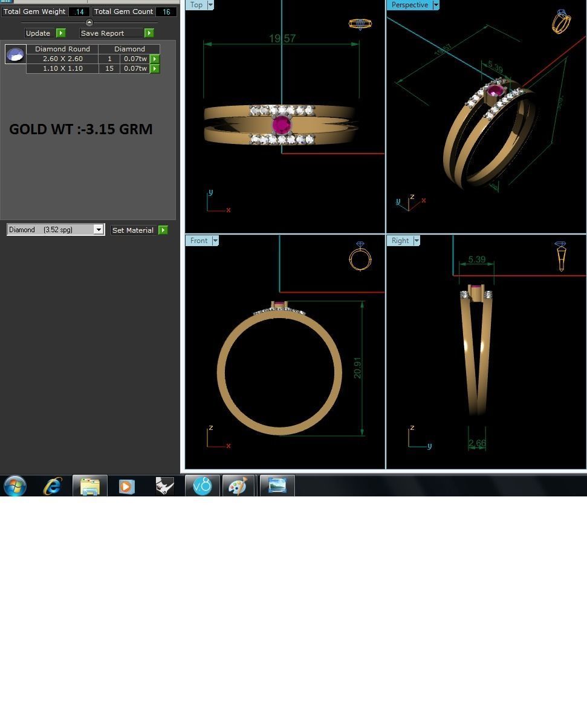
Task: Click green arrow for 2.60 X 2.60 row
Action: (x=155, y=59)
